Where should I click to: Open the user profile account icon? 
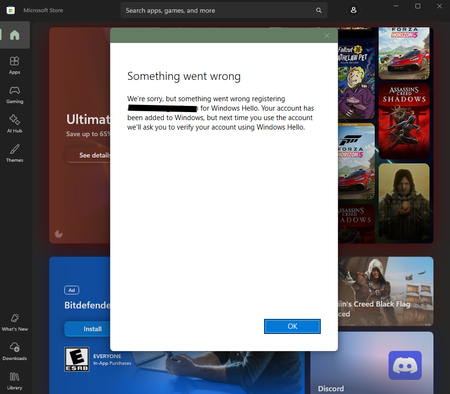(x=353, y=10)
